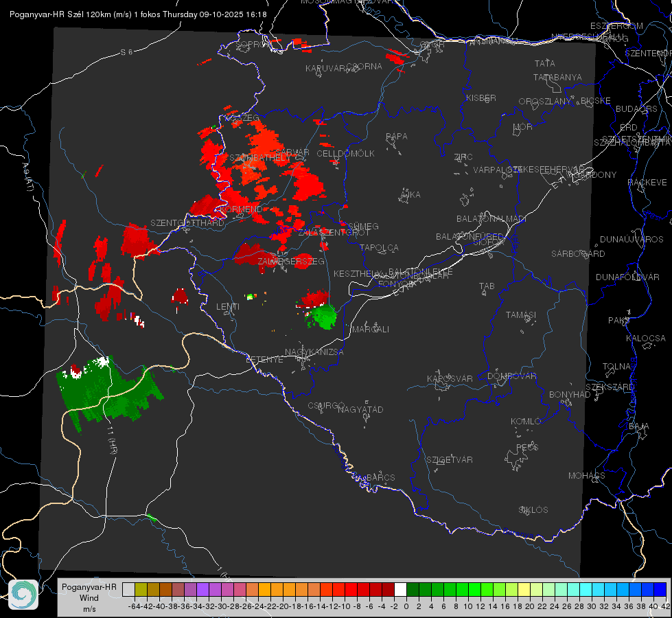Image resolution: width=672 pixels, height=618 pixels.
Task: Click the purple swatch between -34 and -32
Action: pos(202,590)
